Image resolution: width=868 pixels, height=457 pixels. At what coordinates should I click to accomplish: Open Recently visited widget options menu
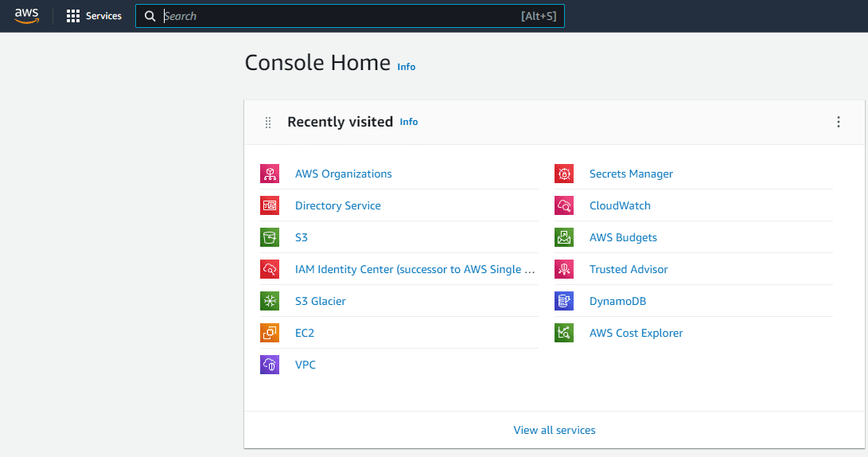click(838, 122)
